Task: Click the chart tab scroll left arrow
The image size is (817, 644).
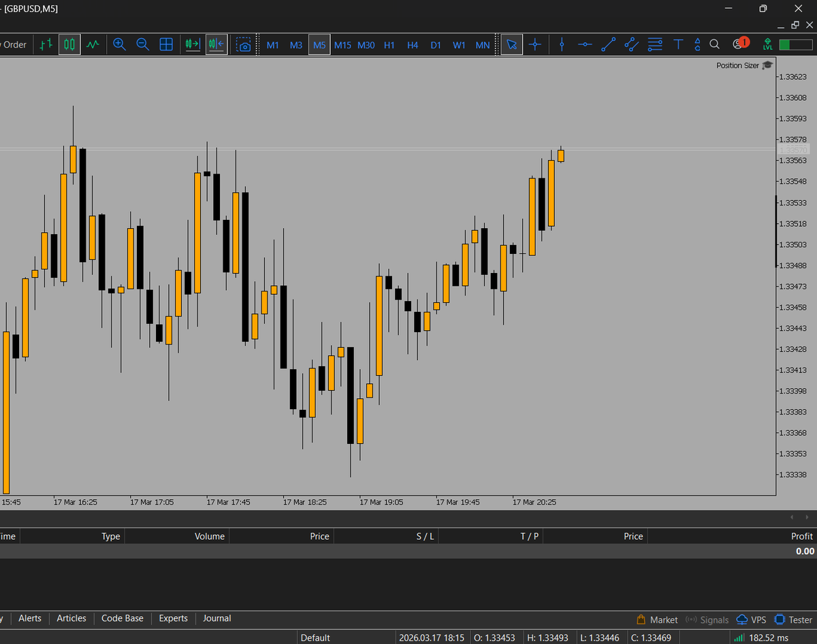Action: tap(792, 518)
